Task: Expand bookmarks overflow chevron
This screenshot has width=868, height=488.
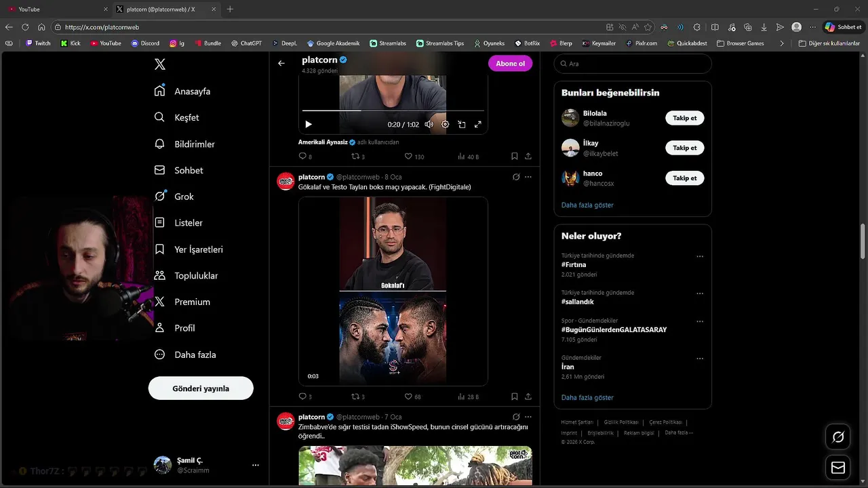Action: 782,43
